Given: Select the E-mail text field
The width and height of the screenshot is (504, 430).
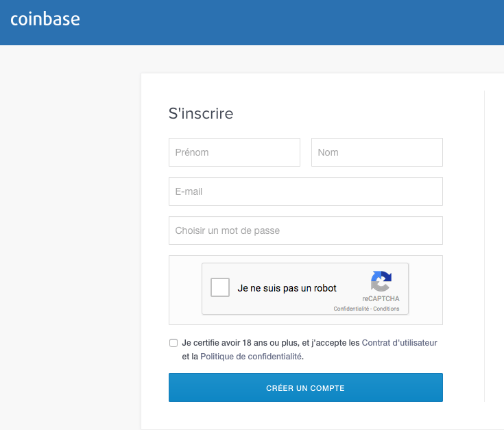Looking at the screenshot, I should (x=306, y=191).
